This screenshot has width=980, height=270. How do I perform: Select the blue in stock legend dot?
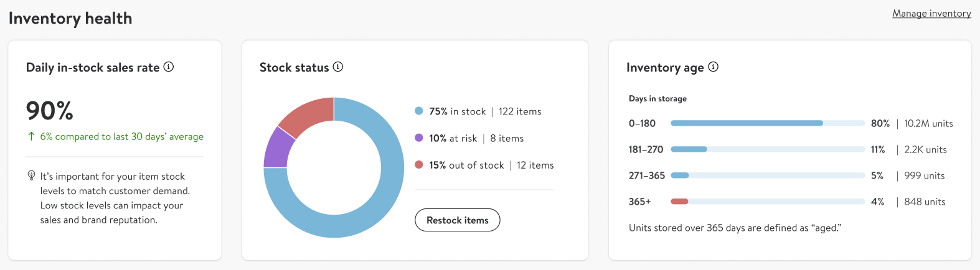419,111
